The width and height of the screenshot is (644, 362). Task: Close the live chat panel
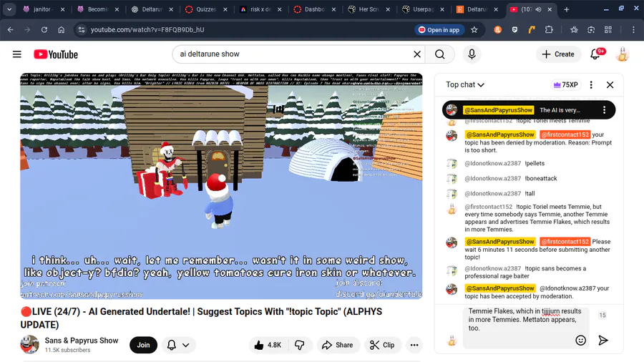[x=610, y=84]
